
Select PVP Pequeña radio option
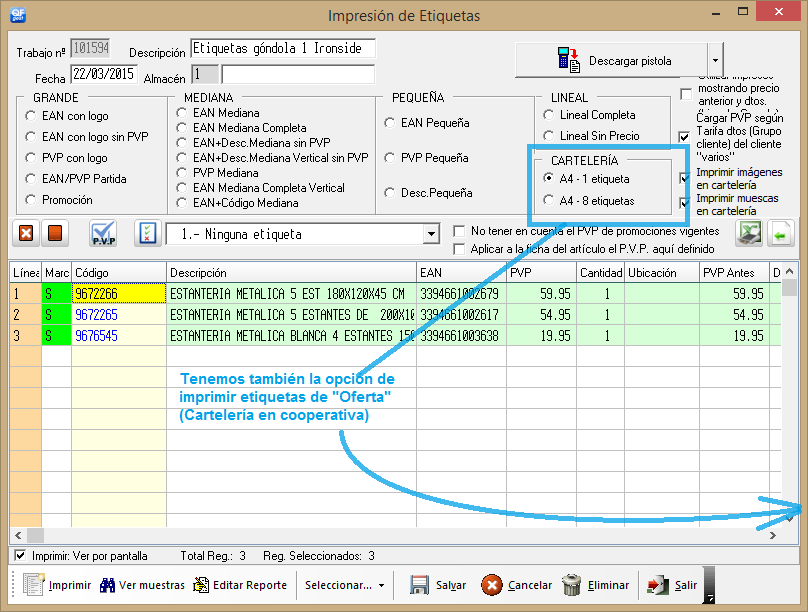tap(390, 158)
